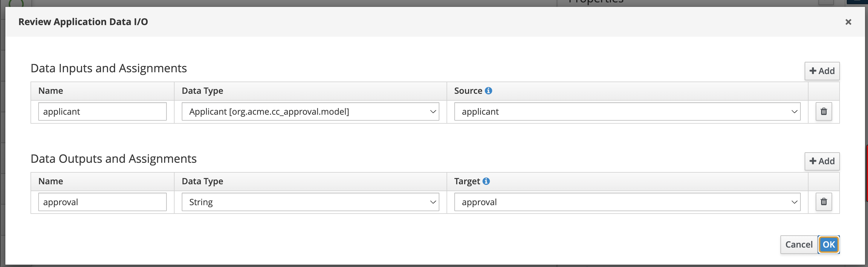The image size is (868, 267).
Task: Click the Data Outputs and Assignments heading
Action: tap(114, 159)
